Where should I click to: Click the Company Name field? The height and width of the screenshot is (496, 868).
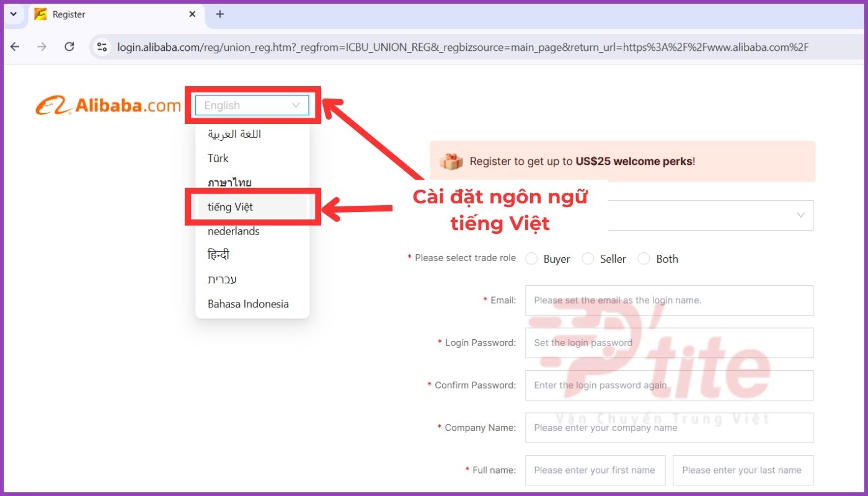[669, 428]
